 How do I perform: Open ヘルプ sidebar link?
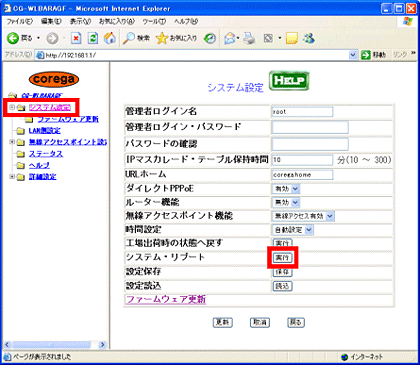click(39, 166)
